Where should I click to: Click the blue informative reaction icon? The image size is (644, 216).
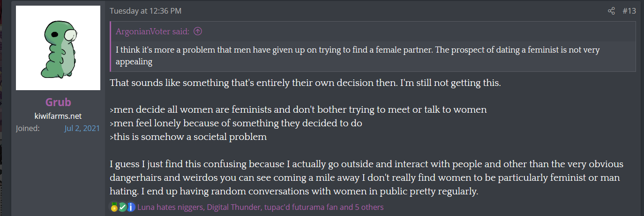[131, 207]
